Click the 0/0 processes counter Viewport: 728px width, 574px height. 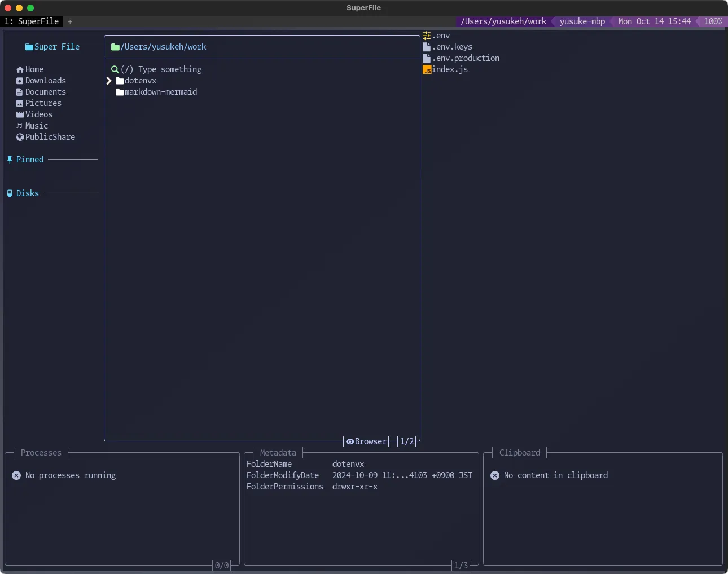pyautogui.click(x=222, y=566)
